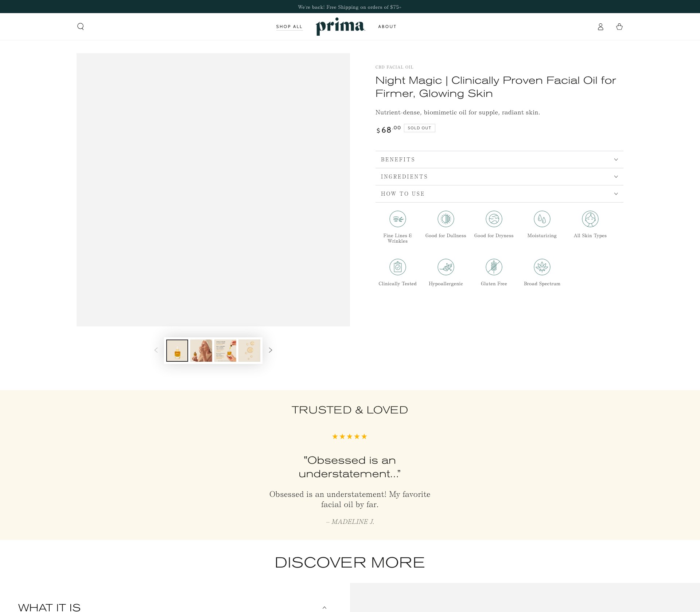Open the account login icon
Image resolution: width=700 pixels, height=612 pixels.
pos(600,27)
